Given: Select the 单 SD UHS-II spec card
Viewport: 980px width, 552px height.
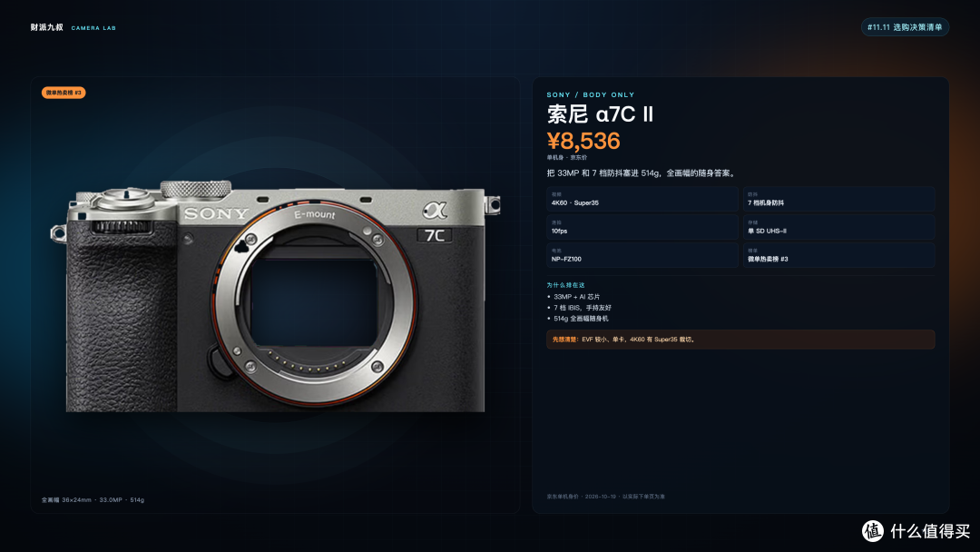Looking at the screenshot, I should (838, 227).
